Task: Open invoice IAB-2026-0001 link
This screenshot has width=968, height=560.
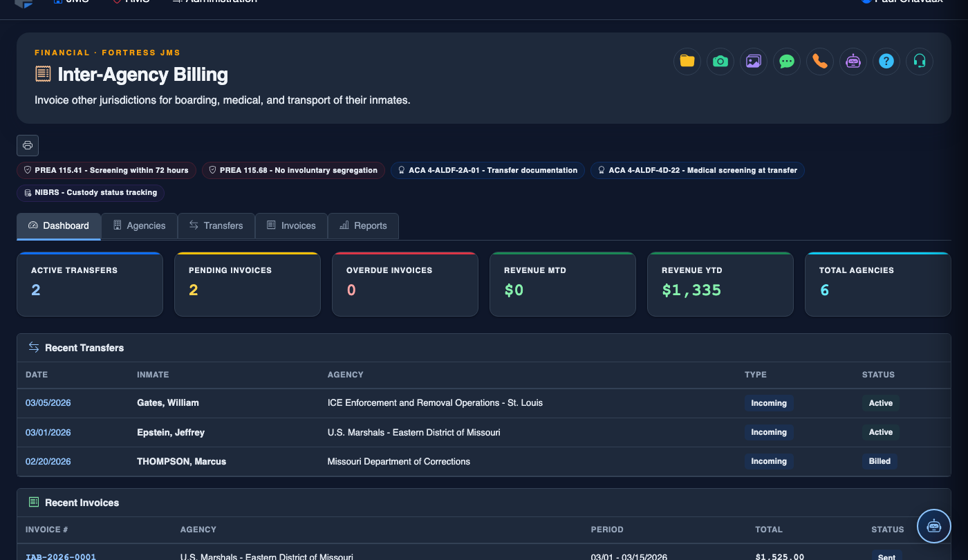Action: click(61, 557)
